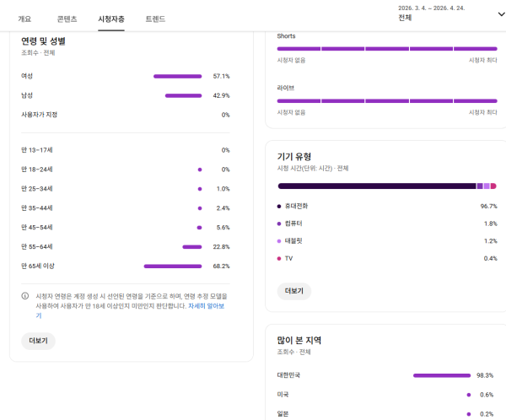Image resolution: width=506 pixels, height=420 pixels.
Task: Click 더보기 in the 연령 및 성별 card
Action: pos(39,341)
